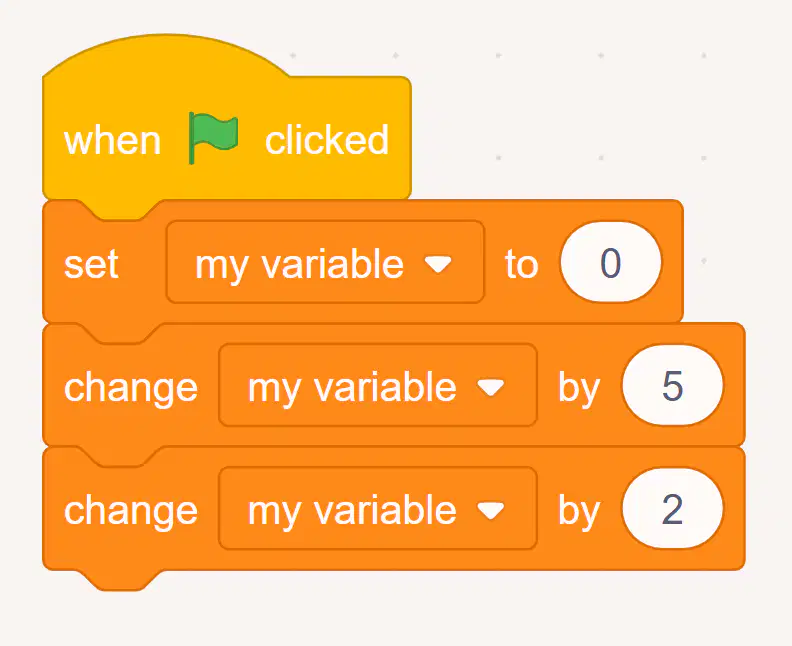Click empty workspace right of the hat block
This screenshot has width=792, height=646.
pyautogui.click(x=581, y=126)
